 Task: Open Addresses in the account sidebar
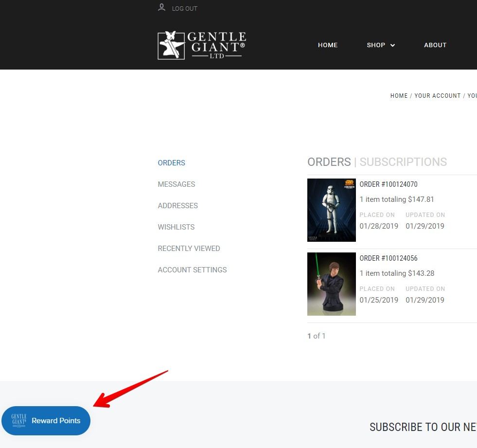tap(177, 205)
